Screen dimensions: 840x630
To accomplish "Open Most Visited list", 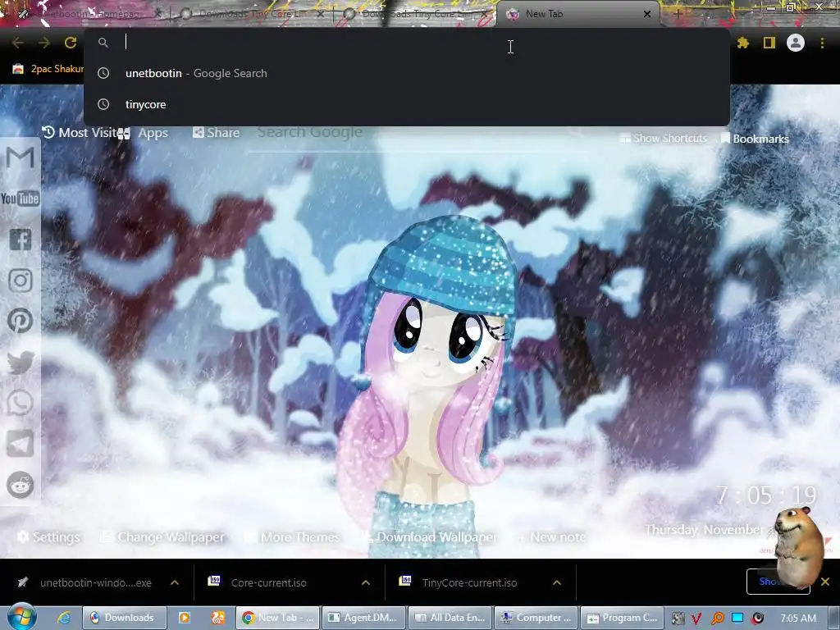I will pyautogui.click(x=80, y=132).
